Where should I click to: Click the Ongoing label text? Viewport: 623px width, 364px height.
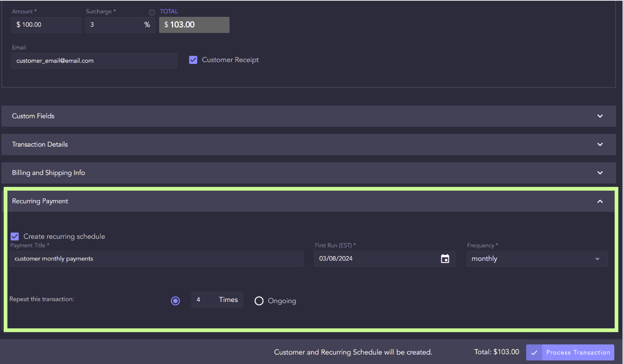coord(282,301)
